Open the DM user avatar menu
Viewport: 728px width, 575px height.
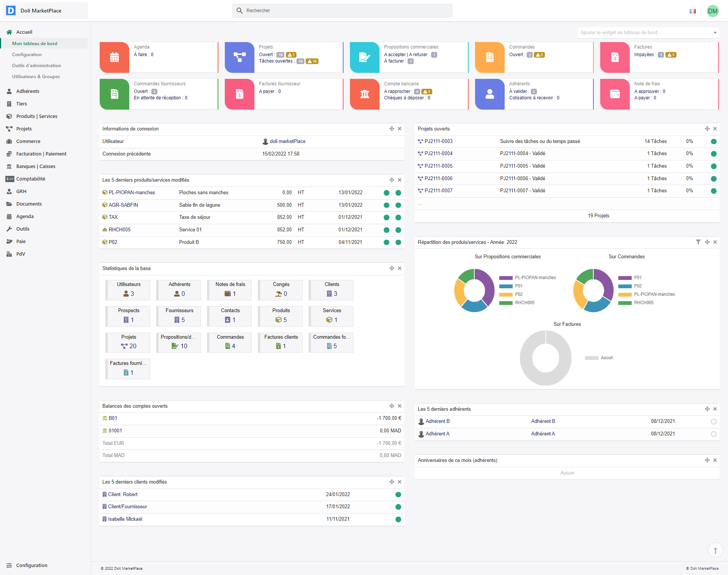point(712,11)
